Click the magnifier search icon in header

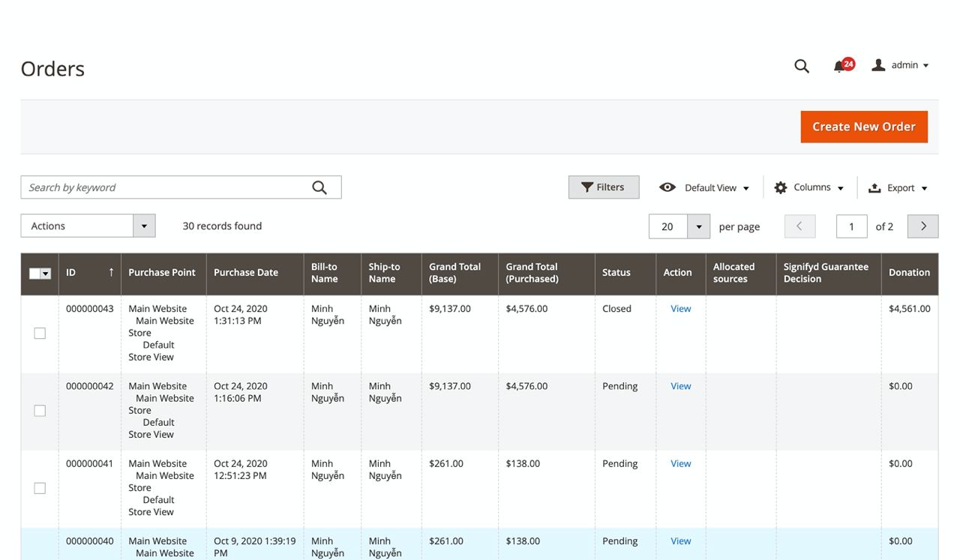pos(802,66)
